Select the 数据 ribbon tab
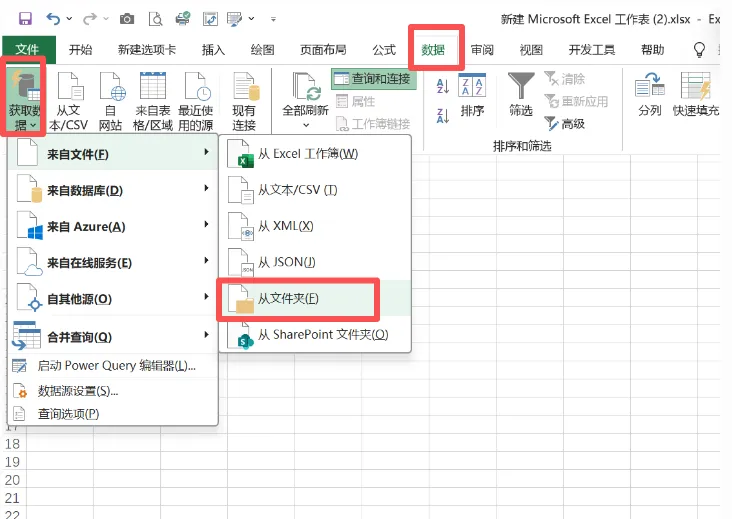Screen dimensions: 732x519 (x=433, y=49)
